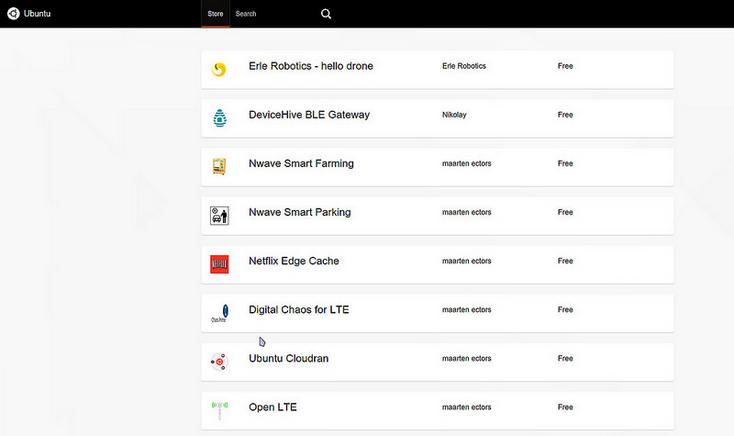Image resolution: width=734 pixels, height=436 pixels.
Task: Open the Erle Robotics yellow swirl icon
Action: click(219, 69)
